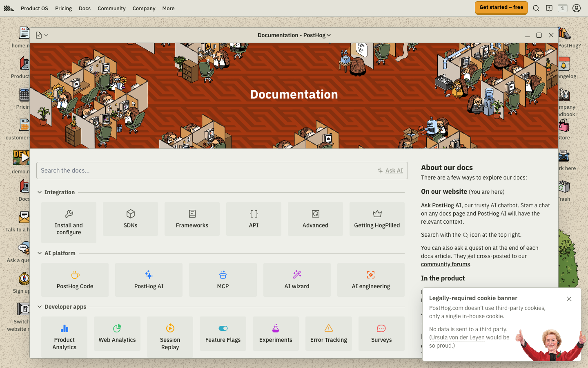Open the user account profile icon

point(577,8)
